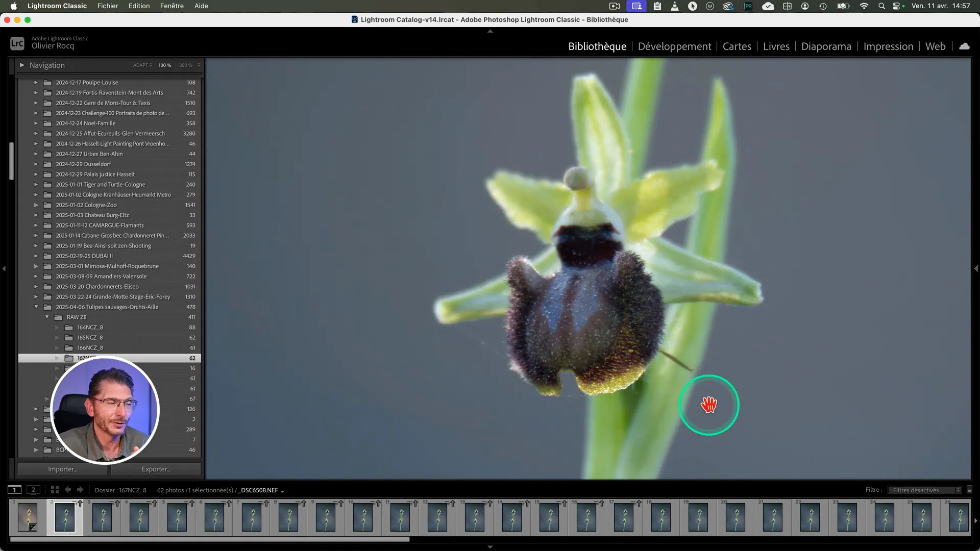980x551 pixels.
Task: Open Spotlight search in menu bar
Action: pyautogui.click(x=881, y=6)
